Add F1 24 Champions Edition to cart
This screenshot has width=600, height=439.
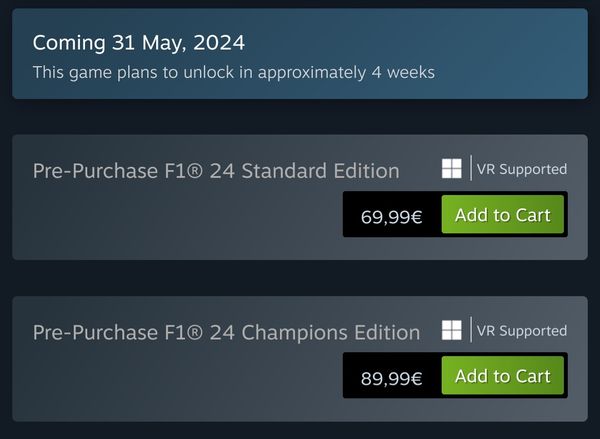click(x=502, y=375)
